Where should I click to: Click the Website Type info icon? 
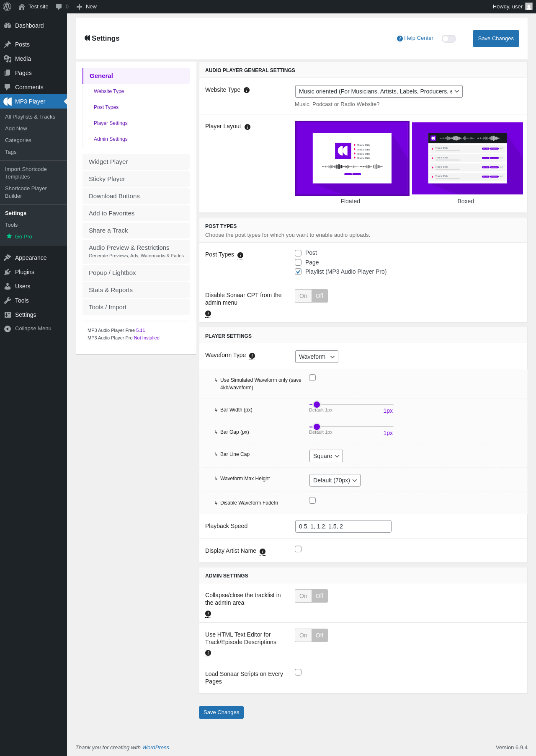click(x=247, y=90)
